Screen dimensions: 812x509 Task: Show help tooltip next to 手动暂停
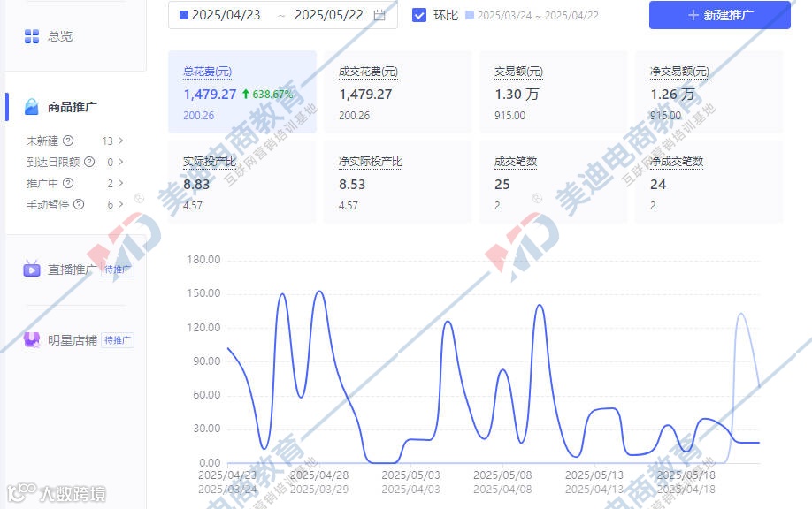79,204
